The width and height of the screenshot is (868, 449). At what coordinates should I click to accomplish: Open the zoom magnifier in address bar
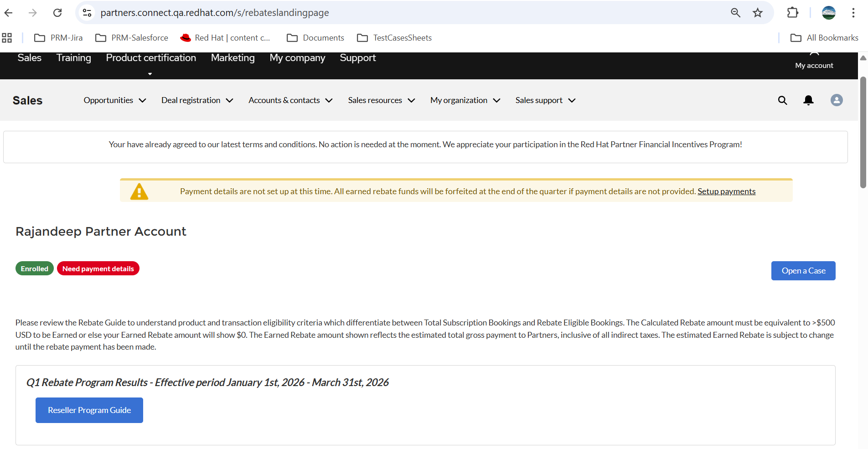coord(735,13)
